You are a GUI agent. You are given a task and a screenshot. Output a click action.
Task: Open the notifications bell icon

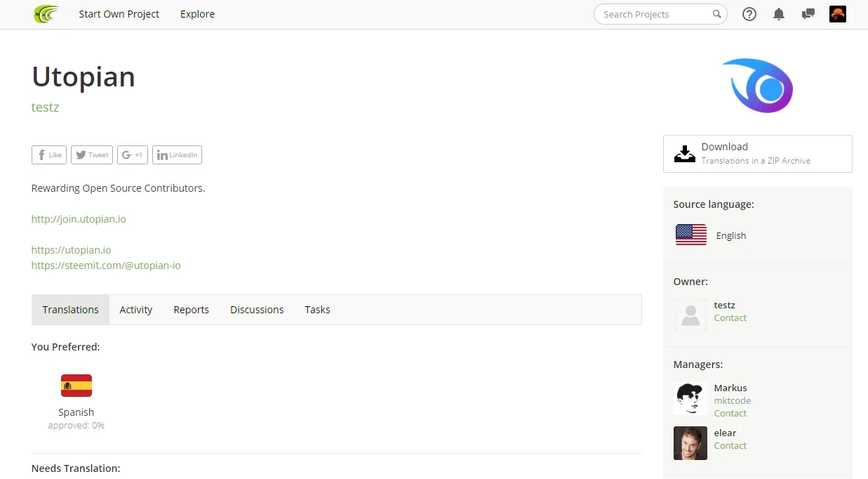coord(779,14)
